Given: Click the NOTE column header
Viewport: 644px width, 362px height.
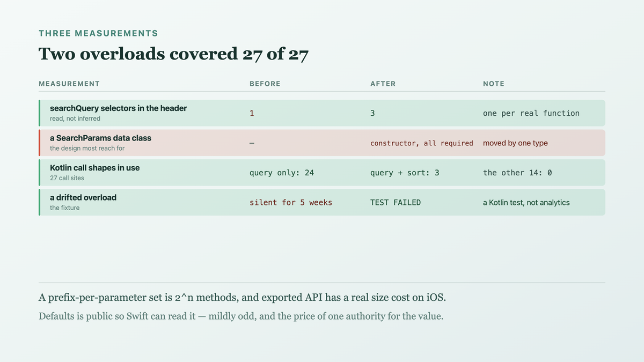Looking at the screenshot, I should pyautogui.click(x=494, y=84).
